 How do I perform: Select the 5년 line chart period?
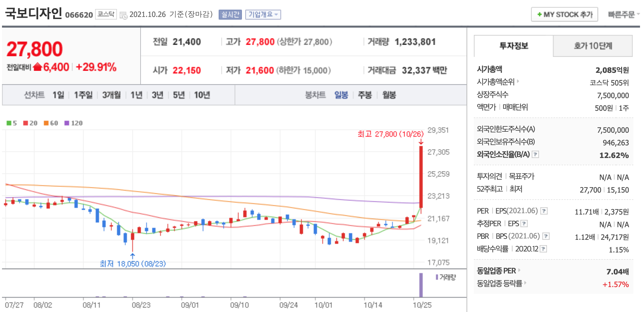(179, 95)
